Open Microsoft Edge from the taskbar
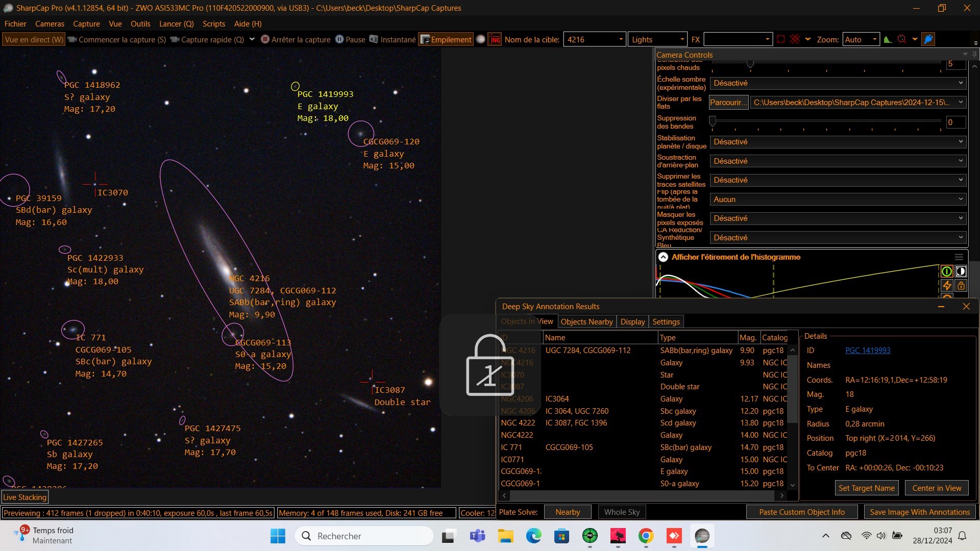 (x=533, y=536)
